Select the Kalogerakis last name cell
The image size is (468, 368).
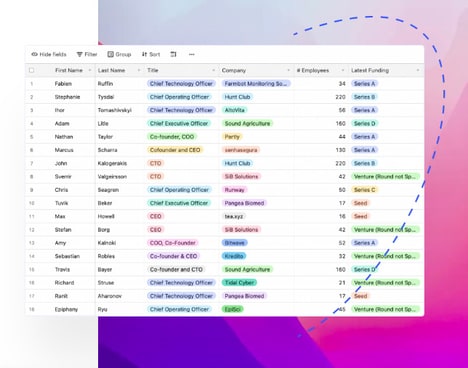tap(112, 163)
